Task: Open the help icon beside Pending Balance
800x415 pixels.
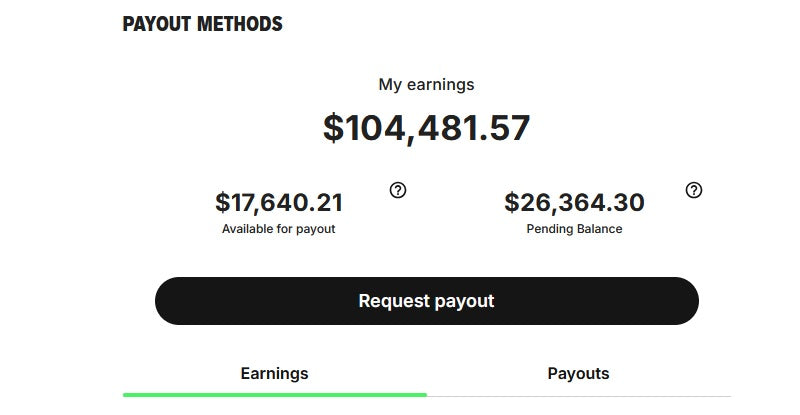Action: pos(693,190)
